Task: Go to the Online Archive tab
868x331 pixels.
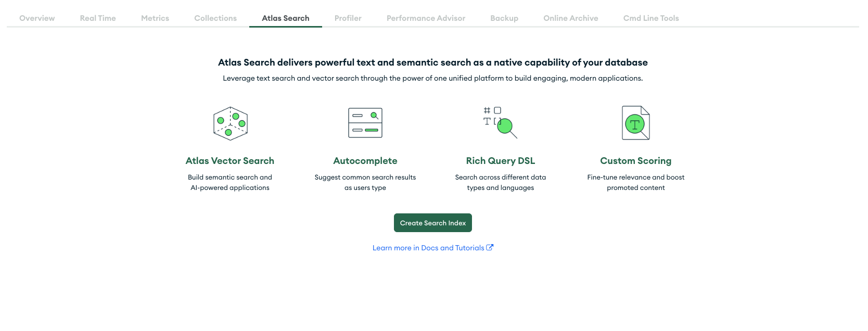Action: click(571, 18)
